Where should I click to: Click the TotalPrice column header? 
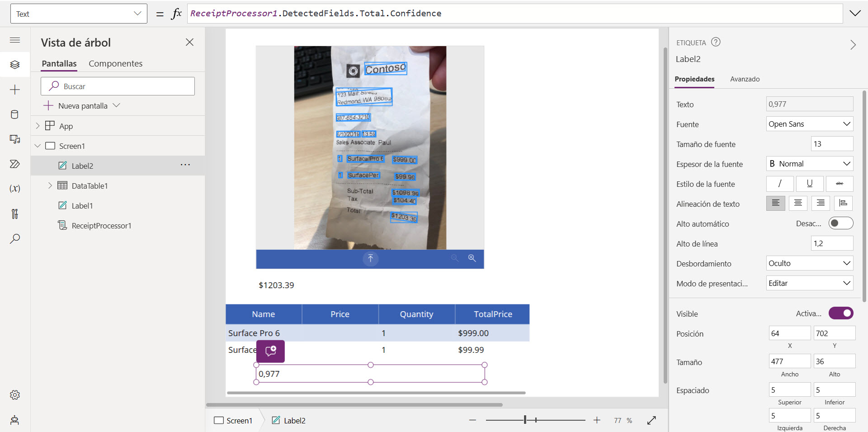pyautogui.click(x=493, y=314)
